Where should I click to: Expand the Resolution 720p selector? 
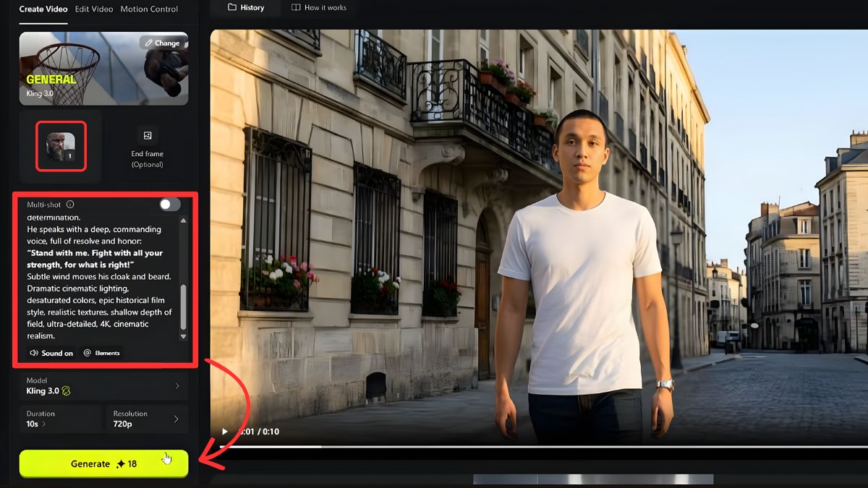(x=146, y=419)
